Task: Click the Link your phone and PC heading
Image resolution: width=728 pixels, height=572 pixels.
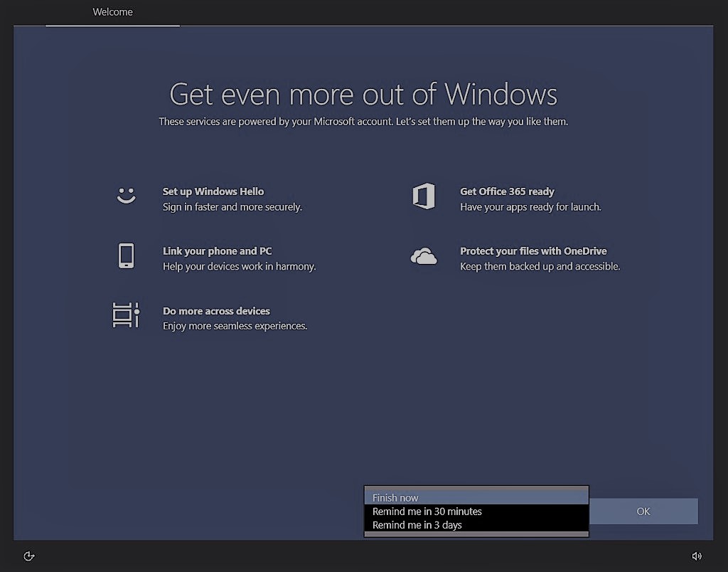Action: point(218,251)
